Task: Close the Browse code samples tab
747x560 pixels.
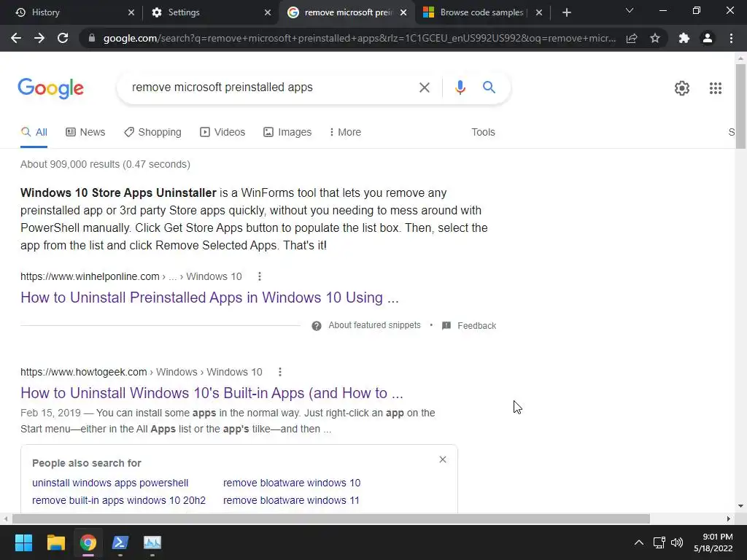Action: pyautogui.click(x=539, y=12)
